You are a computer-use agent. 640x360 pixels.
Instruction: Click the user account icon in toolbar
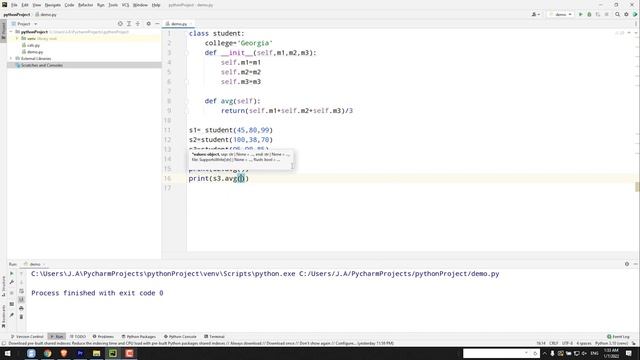536,14
